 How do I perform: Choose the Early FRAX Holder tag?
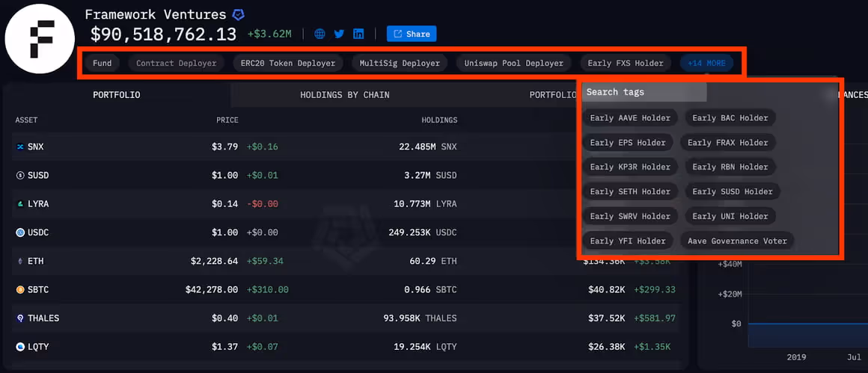728,143
